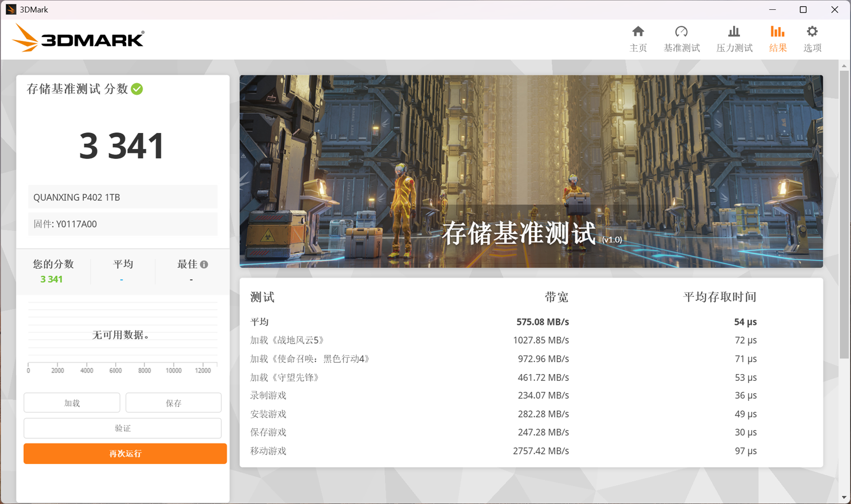Image resolution: width=851 pixels, height=504 pixels.
Task: Click the 固件 Y0117A00 firmware field
Action: coord(123,224)
